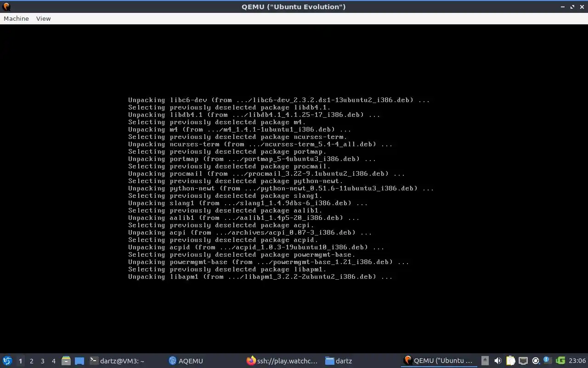Click the QEMU logo in the title bar

(6, 7)
